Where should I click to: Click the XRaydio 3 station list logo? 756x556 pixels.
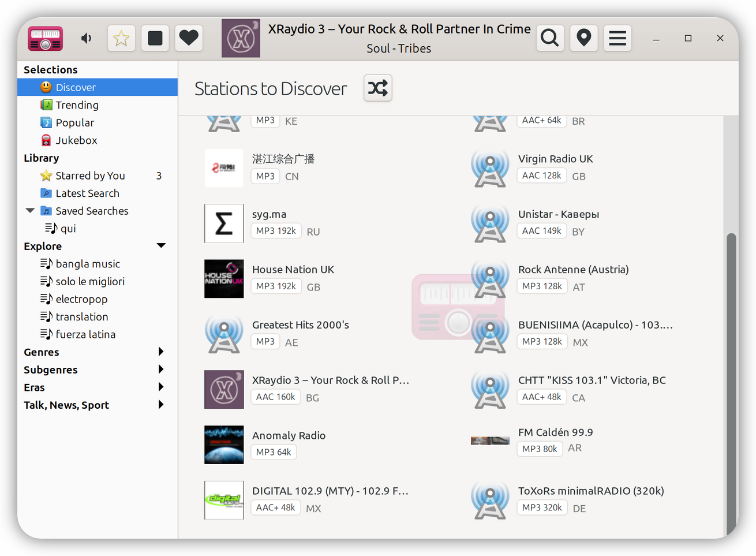click(x=224, y=390)
